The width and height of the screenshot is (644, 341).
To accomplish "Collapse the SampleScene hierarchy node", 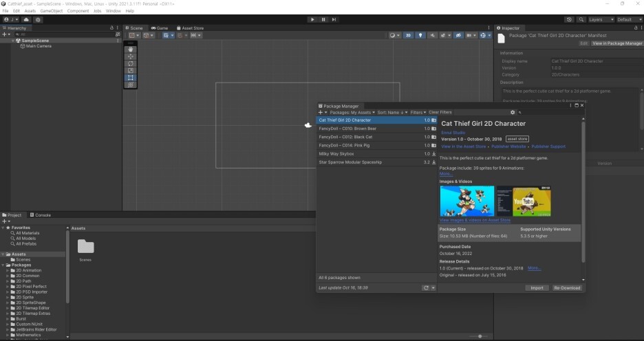I will pyautogui.click(x=13, y=41).
